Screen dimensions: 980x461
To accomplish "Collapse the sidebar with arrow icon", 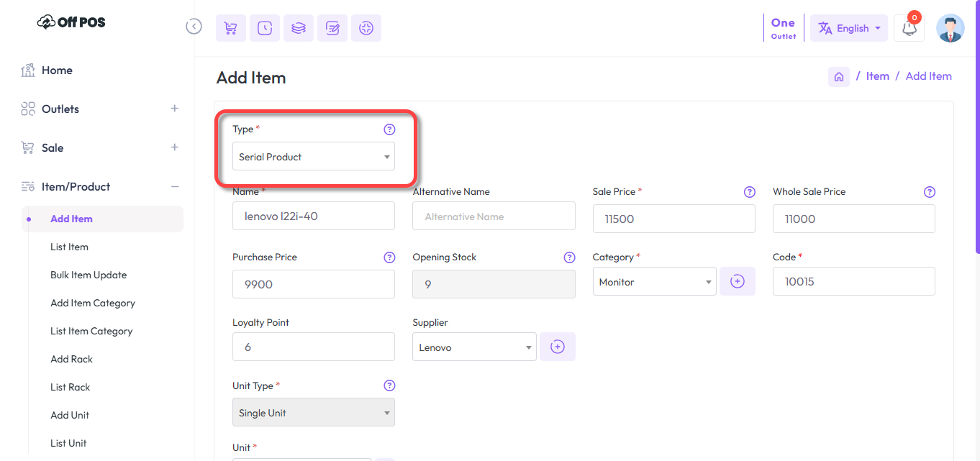I will pyautogui.click(x=194, y=27).
